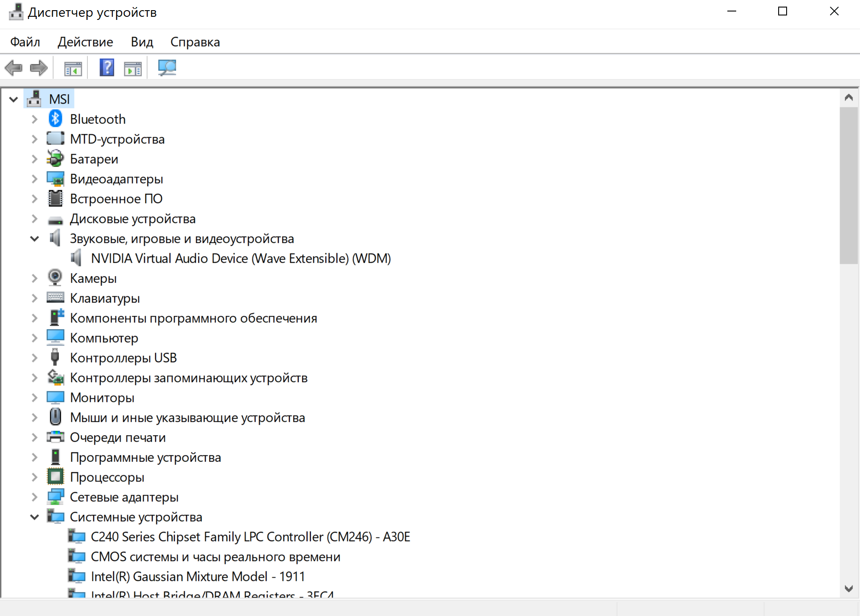Image resolution: width=860 pixels, height=616 pixels.
Task: Select the NVIDIA Virtual Audio Device speaker icon
Action: pos(76,258)
